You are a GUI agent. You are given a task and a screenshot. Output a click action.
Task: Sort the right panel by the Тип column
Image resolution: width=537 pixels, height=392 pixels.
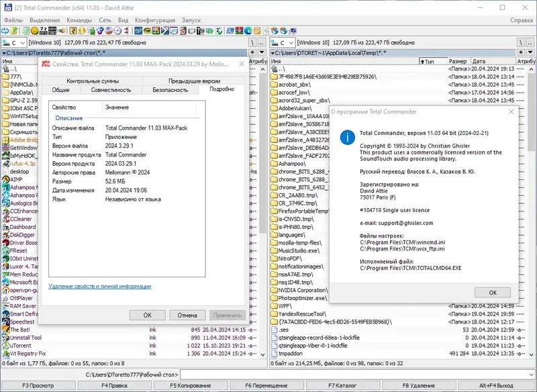434,61
